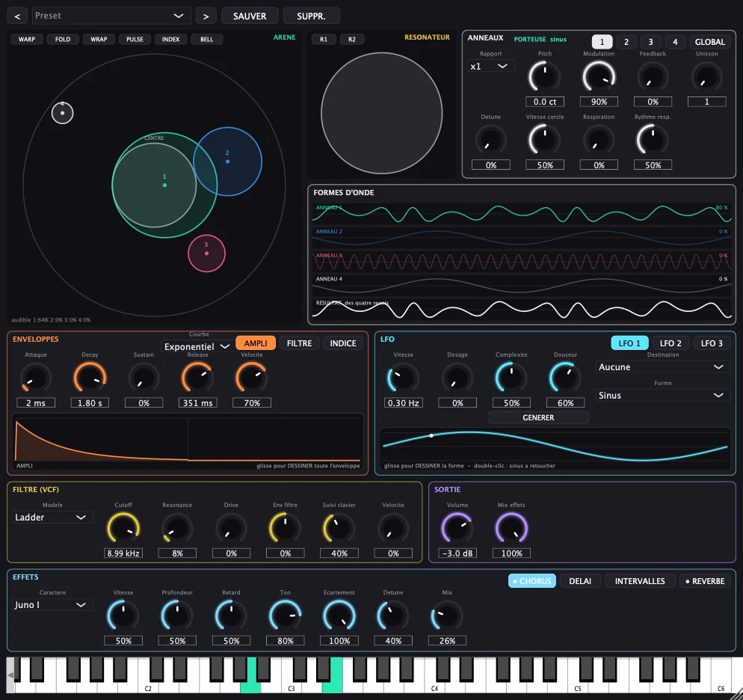Click the Attaque knob
The height and width of the screenshot is (700, 743).
(x=36, y=378)
